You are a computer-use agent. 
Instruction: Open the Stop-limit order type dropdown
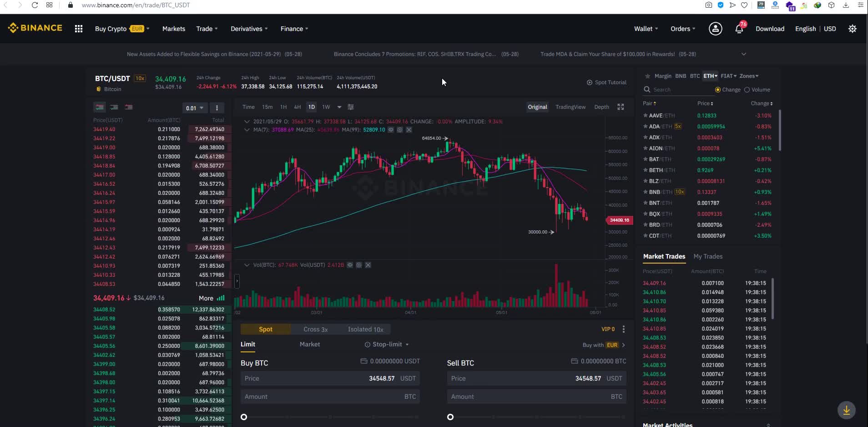click(387, 344)
